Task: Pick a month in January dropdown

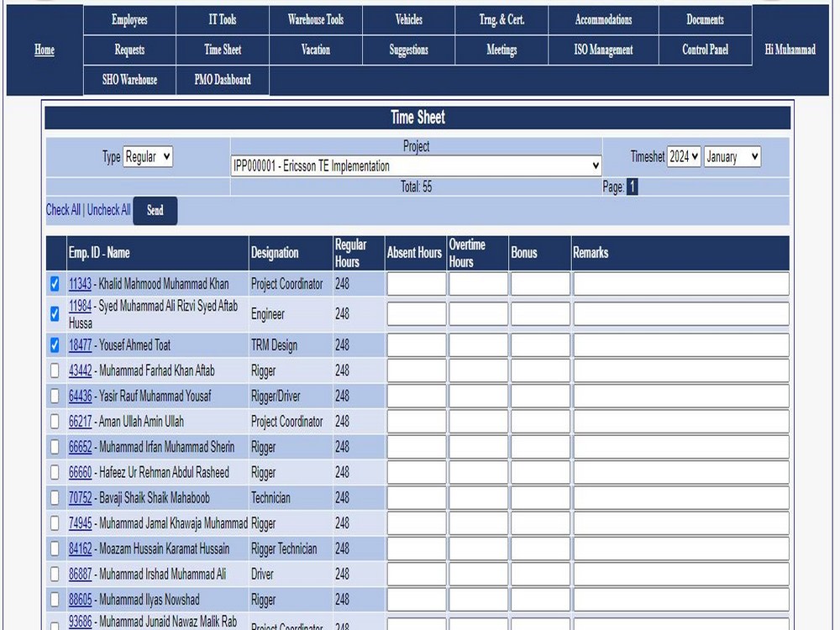Action: pos(732,156)
